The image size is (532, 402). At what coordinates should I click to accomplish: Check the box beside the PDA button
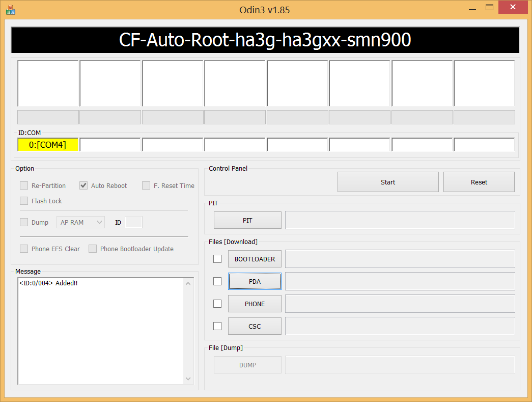[x=217, y=281]
